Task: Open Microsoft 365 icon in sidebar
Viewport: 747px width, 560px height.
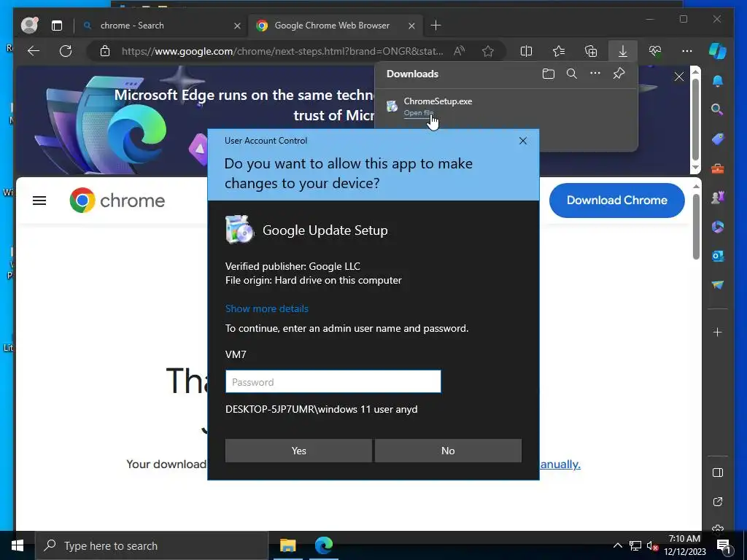Action: [x=718, y=227]
